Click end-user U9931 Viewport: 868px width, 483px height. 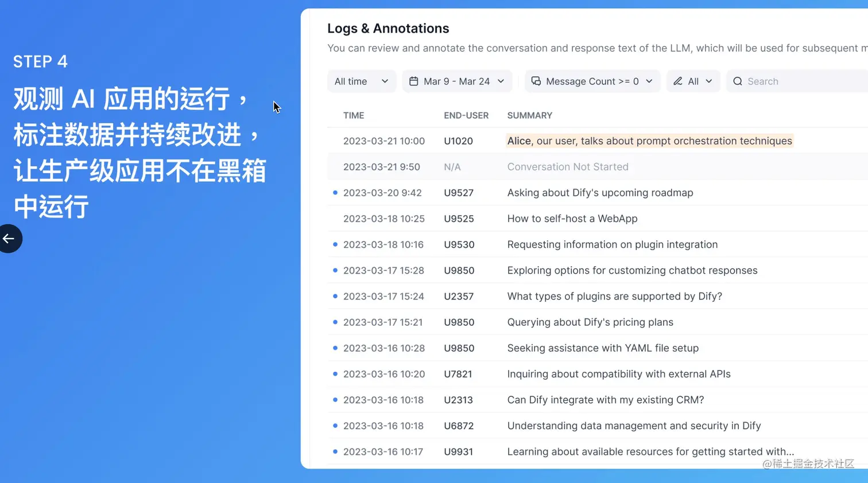coord(458,451)
